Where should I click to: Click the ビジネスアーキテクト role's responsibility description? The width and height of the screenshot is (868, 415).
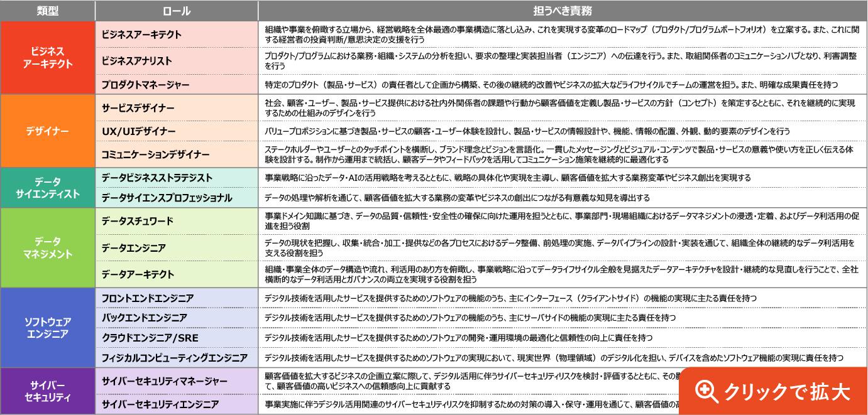click(x=563, y=35)
